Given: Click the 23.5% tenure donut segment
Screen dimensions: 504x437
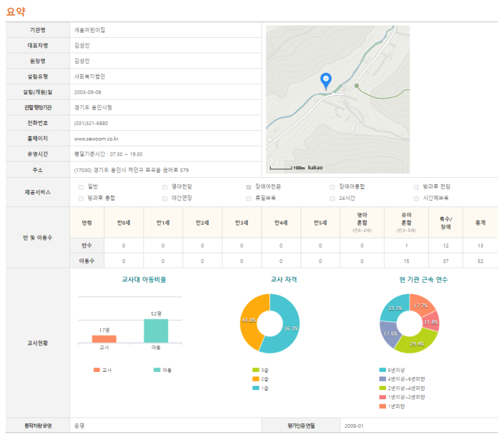Looking at the screenshot, I should tap(395, 308).
